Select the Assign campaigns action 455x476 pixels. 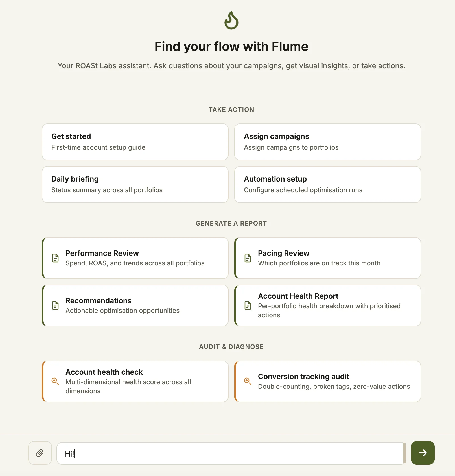327,142
